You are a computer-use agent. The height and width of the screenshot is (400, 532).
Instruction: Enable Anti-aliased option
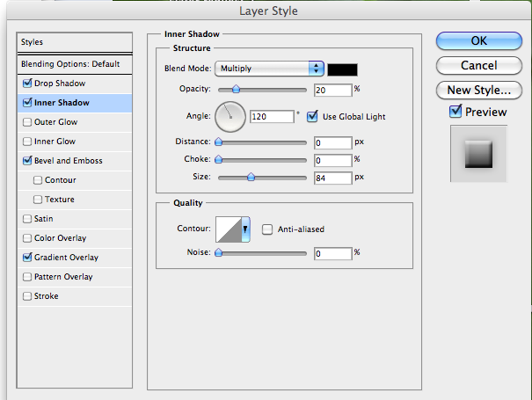[x=267, y=229]
